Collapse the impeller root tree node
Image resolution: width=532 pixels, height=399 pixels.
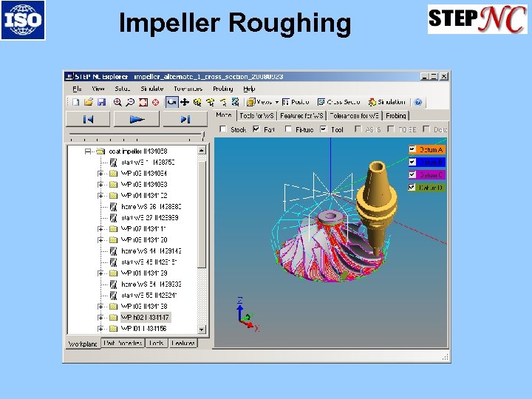tap(87, 151)
